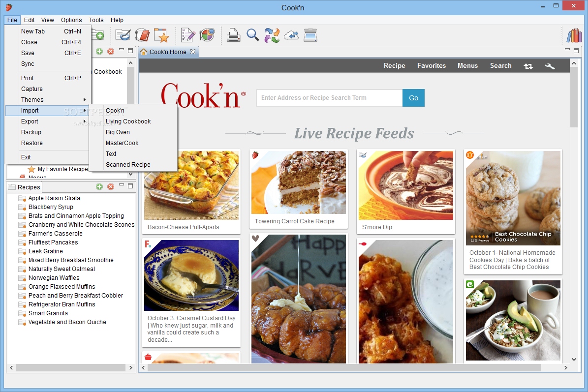Image resolution: width=588 pixels, height=392 pixels.
Task: Choose Sync from File menu
Action: (47, 64)
